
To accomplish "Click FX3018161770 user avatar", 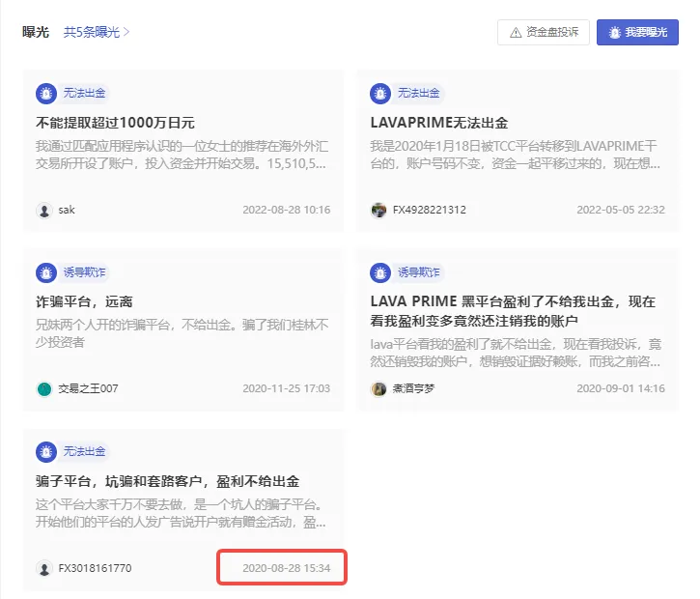I will (44, 569).
